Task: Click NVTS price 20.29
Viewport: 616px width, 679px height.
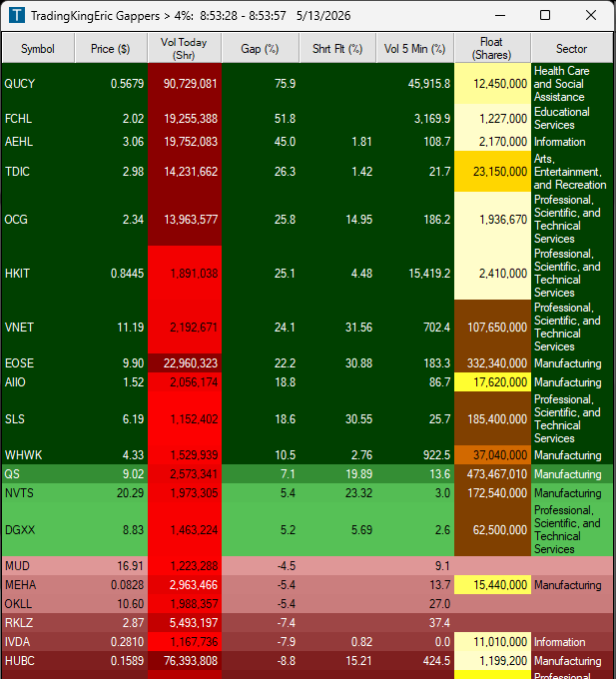Action: (131, 493)
